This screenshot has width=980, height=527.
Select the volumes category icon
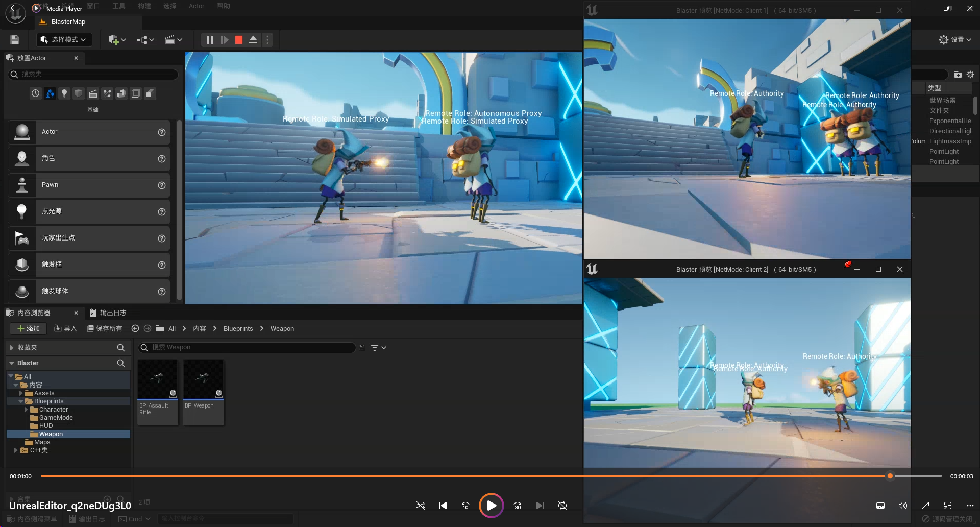(x=136, y=93)
